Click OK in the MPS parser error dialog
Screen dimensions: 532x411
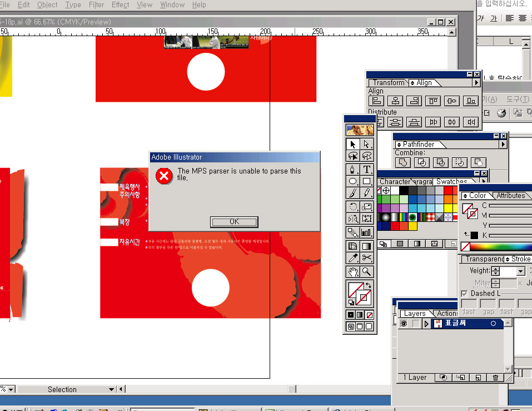[x=234, y=222]
